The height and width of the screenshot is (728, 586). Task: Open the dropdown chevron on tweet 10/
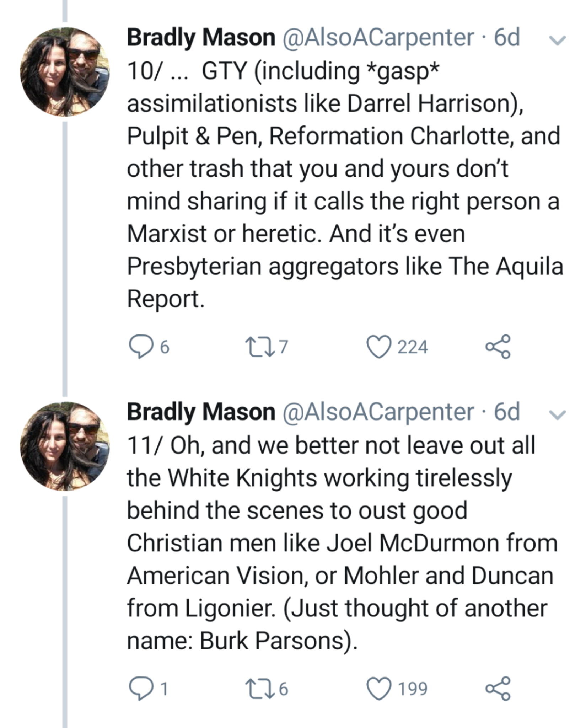pos(557,40)
